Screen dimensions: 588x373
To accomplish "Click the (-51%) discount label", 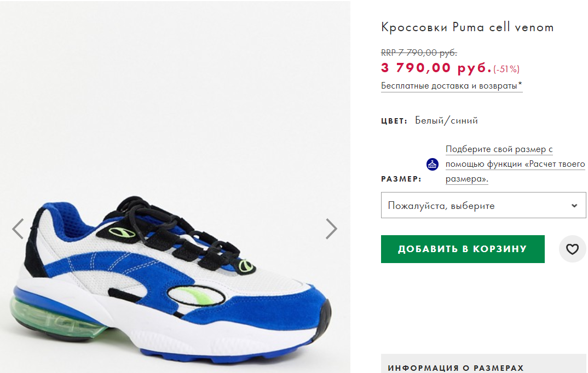I will click(506, 69).
